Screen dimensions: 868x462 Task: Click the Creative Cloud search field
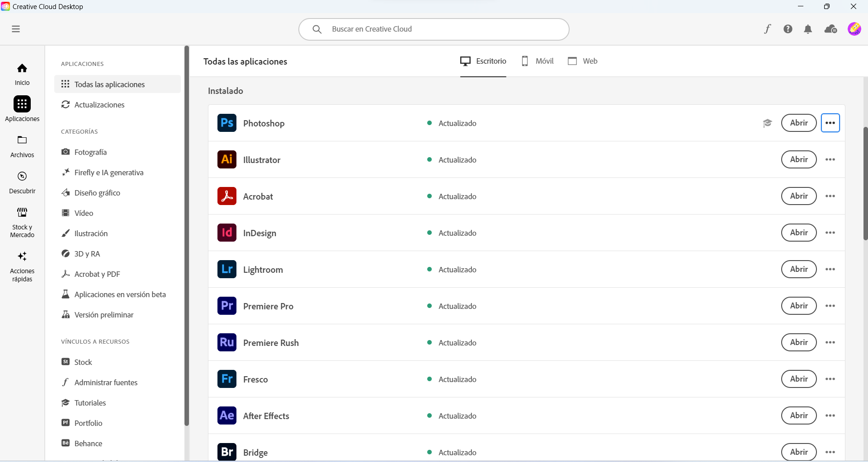(434, 29)
